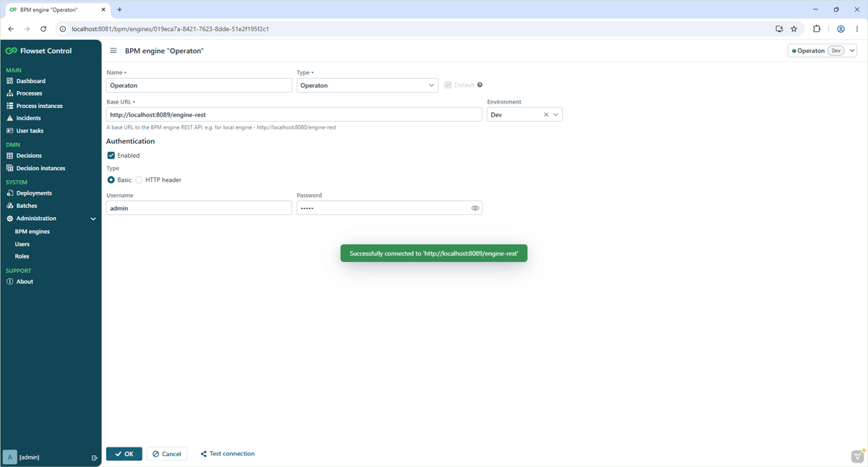Click into the Base URL field
868x467 pixels.
(294, 114)
